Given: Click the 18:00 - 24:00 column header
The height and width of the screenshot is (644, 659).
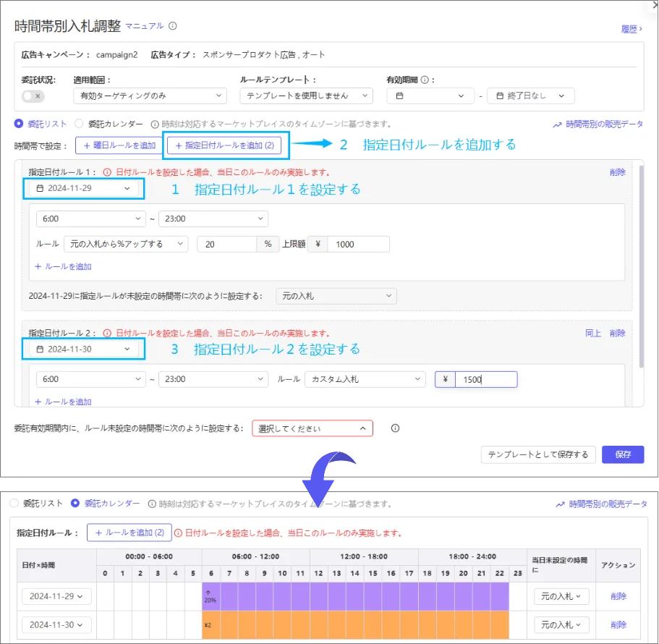Looking at the screenshot, I should point(472,556).
